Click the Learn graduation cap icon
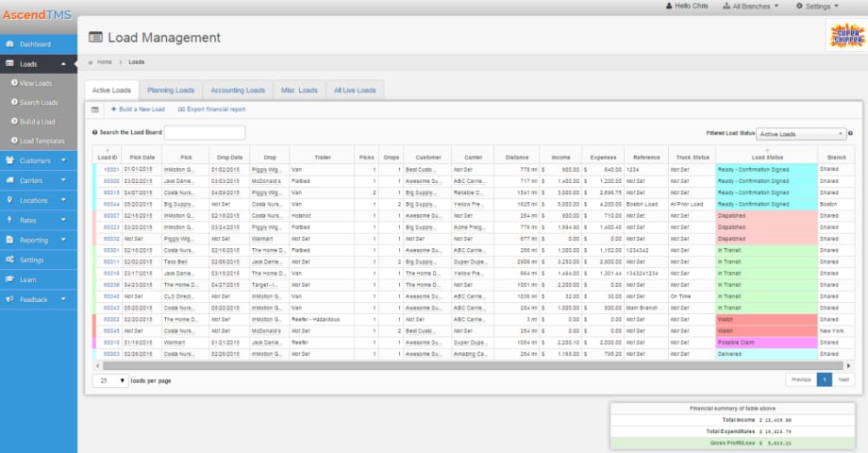The width and height of the screenshot is (868, 453). click(9, 279)
